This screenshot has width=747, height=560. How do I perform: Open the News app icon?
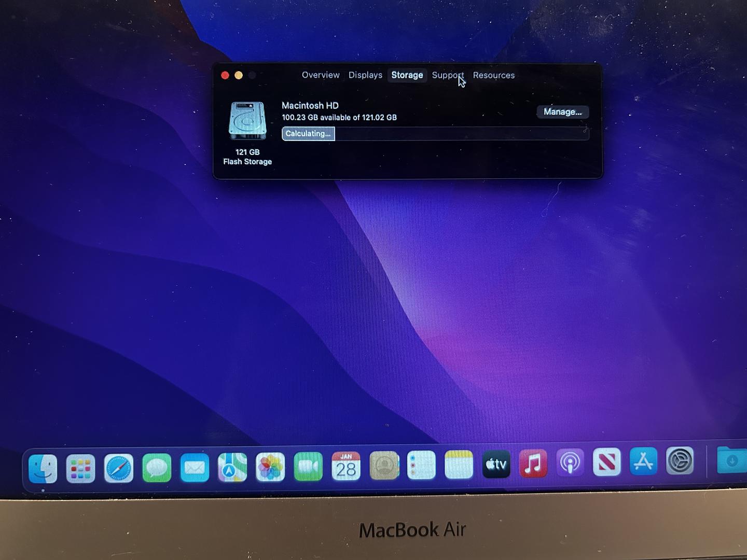coord(606,462)
